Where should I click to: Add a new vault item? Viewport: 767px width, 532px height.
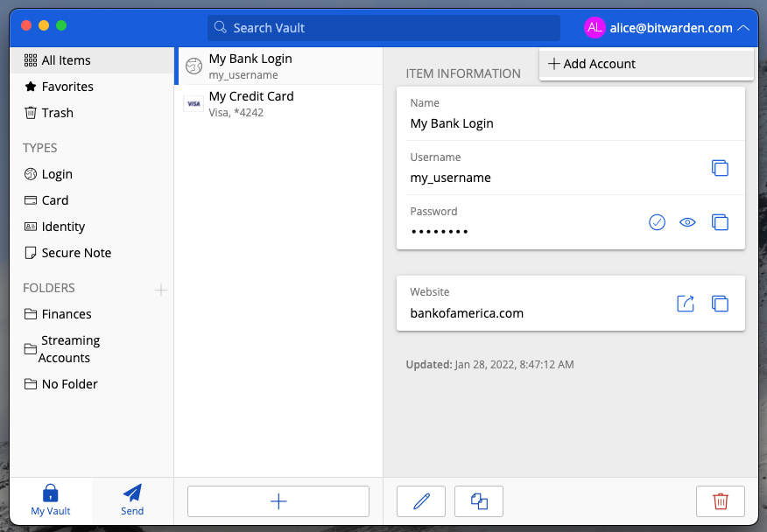tap(278, 501)
